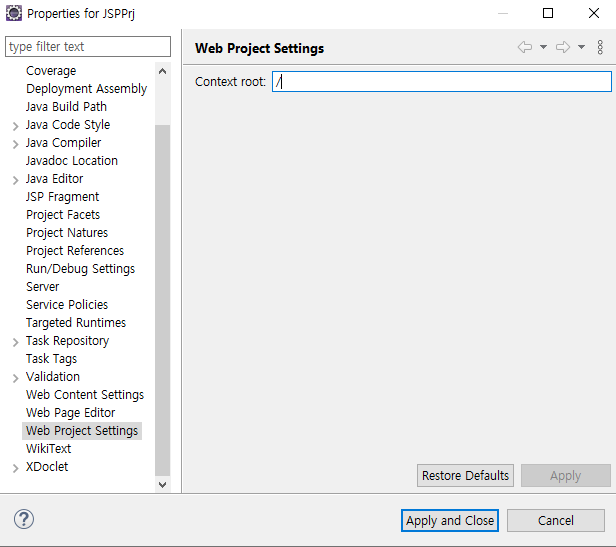Image resolution: width=616 pixels, height=547 pixels.
Task: Open Service Policies page
Action: 67,305
